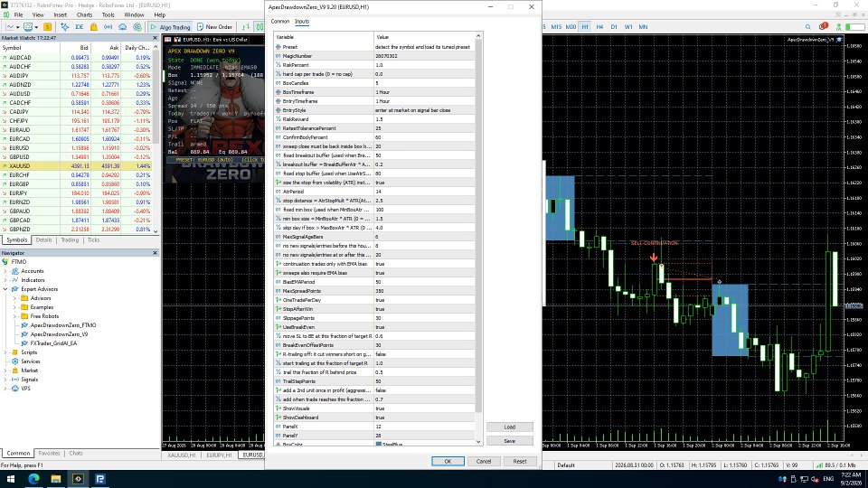
Task: Toggle 'R-trailing off' false value
Action: click(x=424, y=354)
